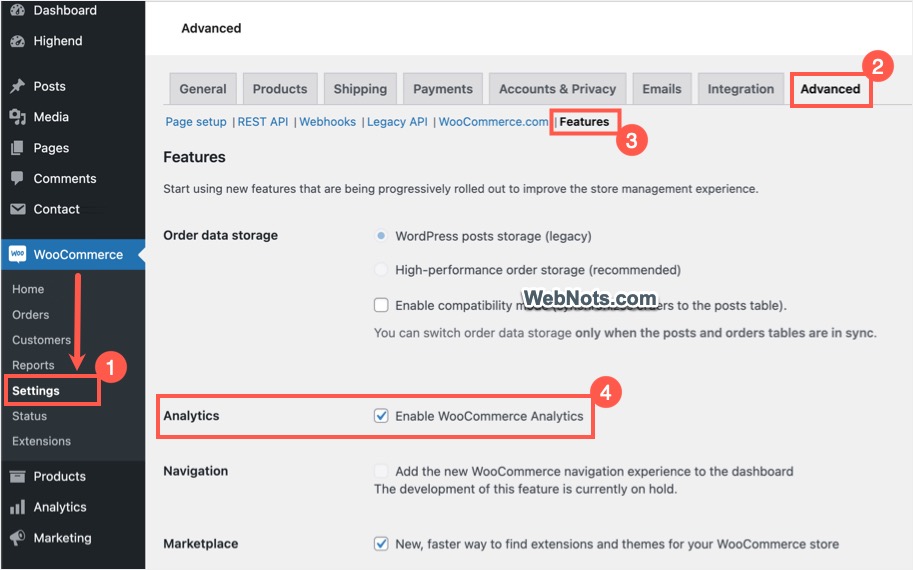913x570 pixels.
Task: Switch to the Products settings tab
Action: (279, 89)
